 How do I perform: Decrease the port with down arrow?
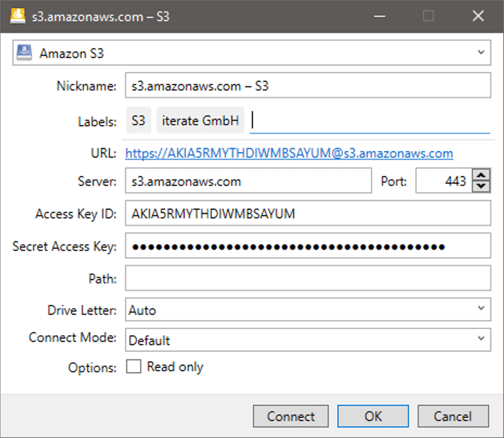click(x=481, y=186)
